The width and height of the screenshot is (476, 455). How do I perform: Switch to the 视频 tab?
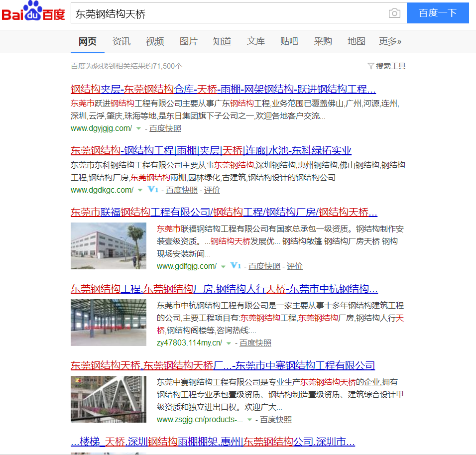(x=155, y=41)
